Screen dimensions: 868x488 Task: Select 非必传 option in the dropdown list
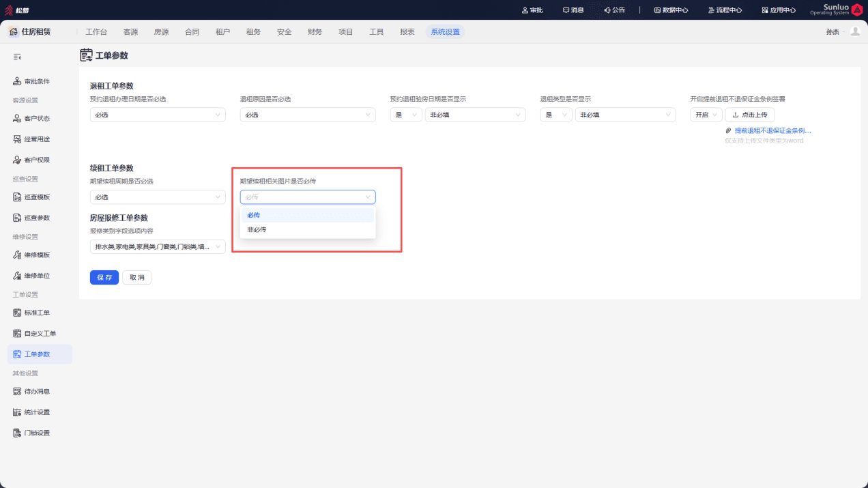[x=308, y=230]
